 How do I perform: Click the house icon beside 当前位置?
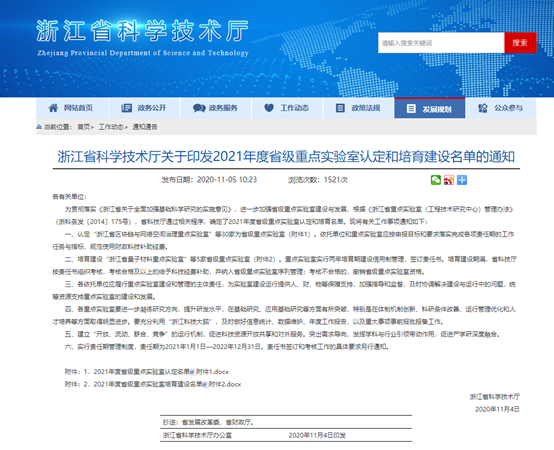pos(39,127)
